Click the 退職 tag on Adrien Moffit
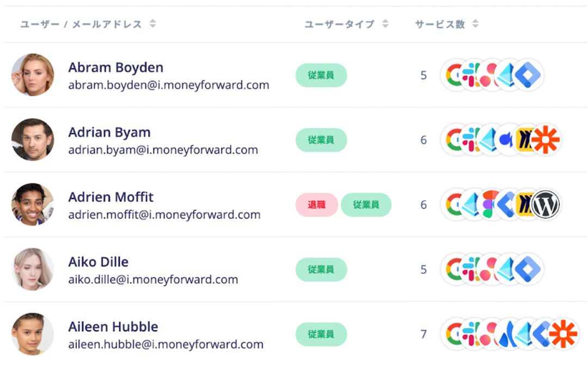 pos(317,205)
